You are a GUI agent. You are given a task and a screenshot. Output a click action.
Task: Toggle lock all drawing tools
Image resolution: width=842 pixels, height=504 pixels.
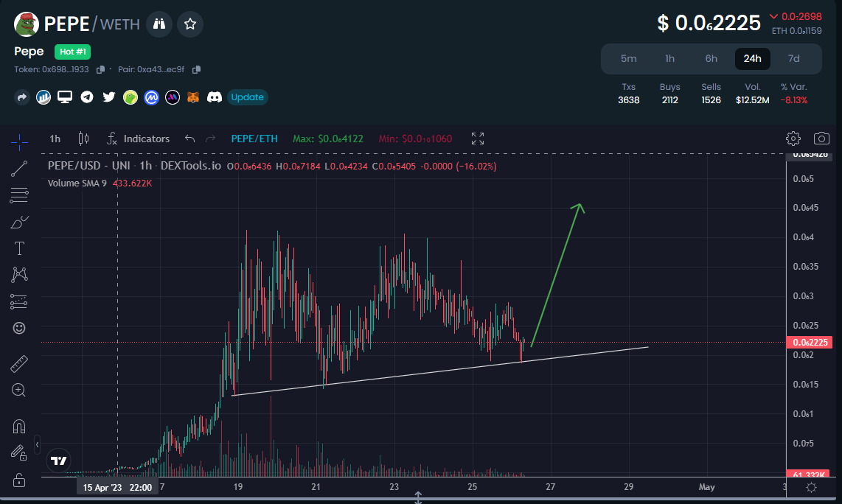19,480
